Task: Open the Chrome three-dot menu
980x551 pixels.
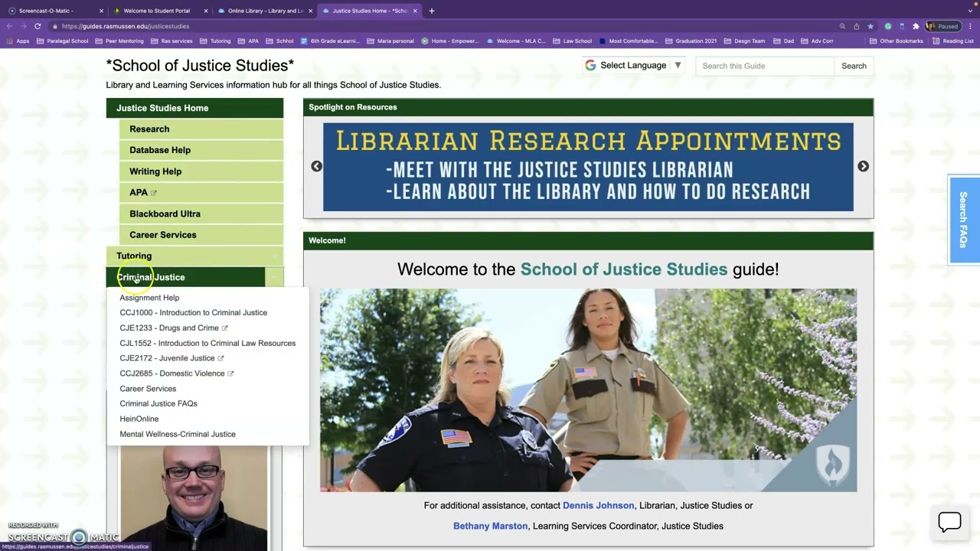Action: [970, 26]
